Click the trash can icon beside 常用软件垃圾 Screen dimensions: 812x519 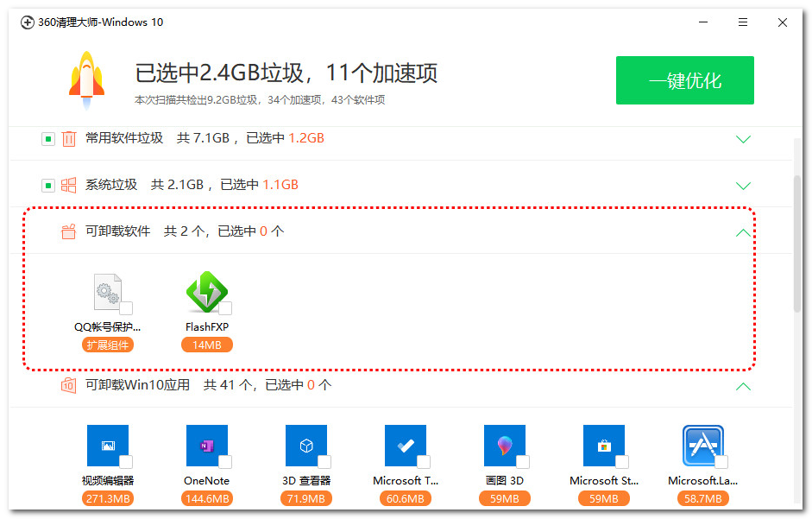pyautogui.click(x=68, y=137)
